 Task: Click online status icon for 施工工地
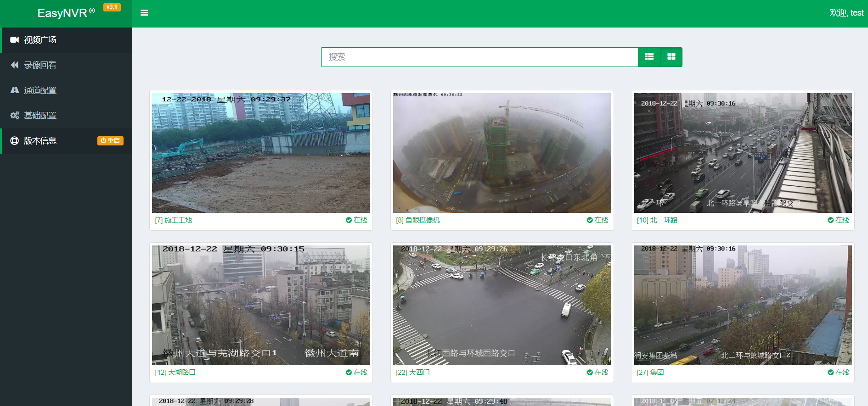[349, 220]
